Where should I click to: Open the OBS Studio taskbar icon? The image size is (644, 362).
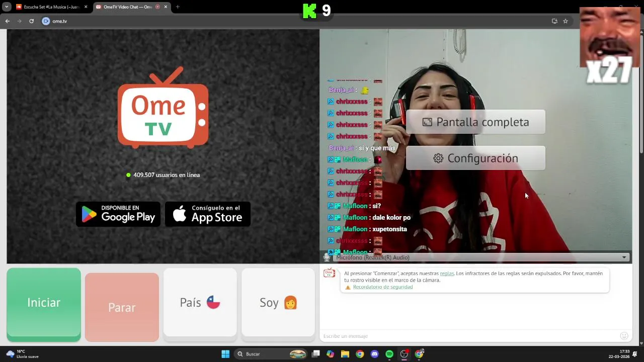pos(404,354)
